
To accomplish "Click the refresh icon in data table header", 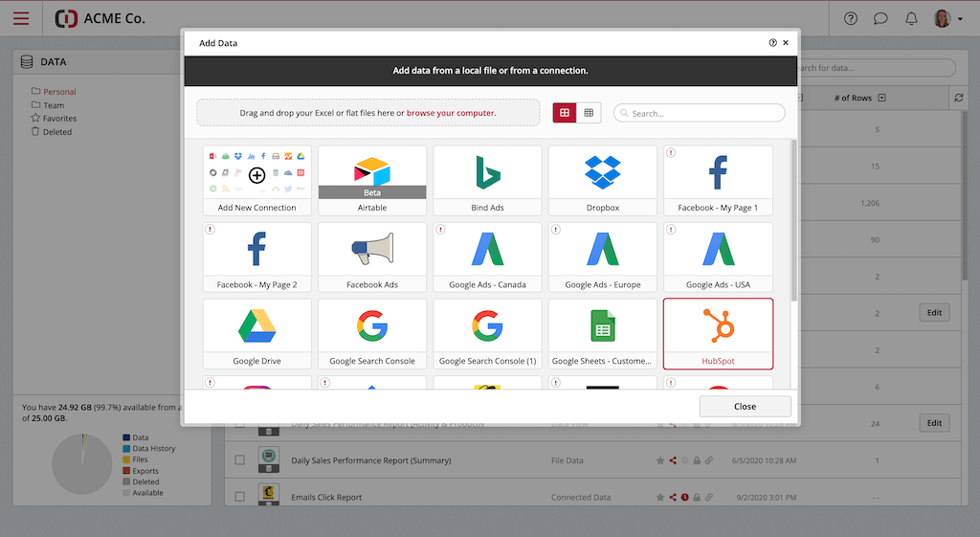I will click(959, 98).
